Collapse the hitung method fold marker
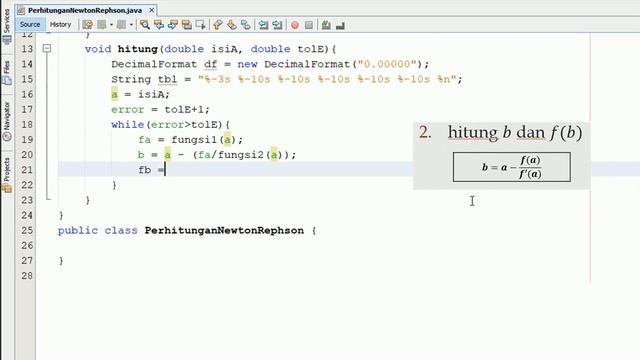The height and width of the screenshot is (360, 640). (x=47, y=49)
